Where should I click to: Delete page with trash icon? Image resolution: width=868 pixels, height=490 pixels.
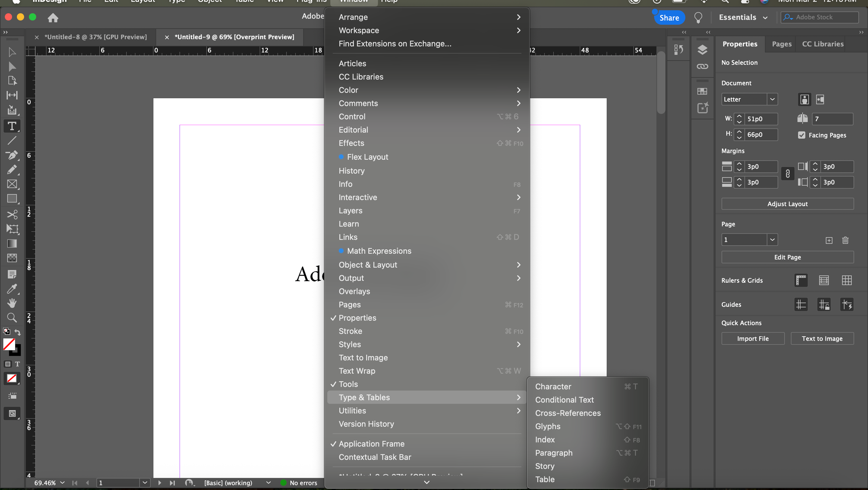click(845, 240)
